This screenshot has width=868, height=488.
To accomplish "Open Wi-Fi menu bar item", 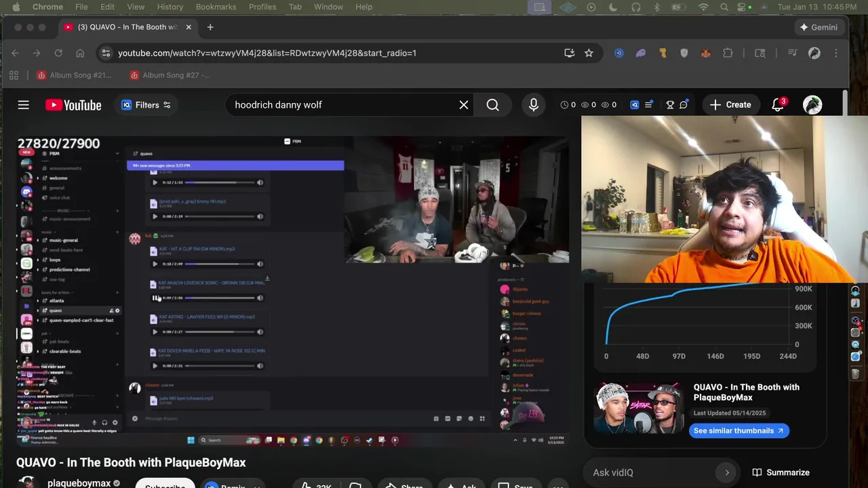I will pos(703,7).
